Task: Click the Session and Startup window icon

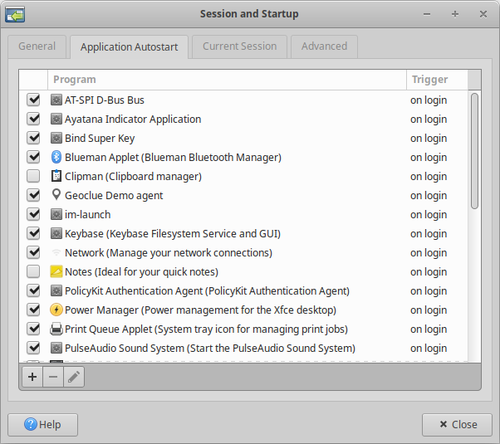Action: click(x=15, y=14)
